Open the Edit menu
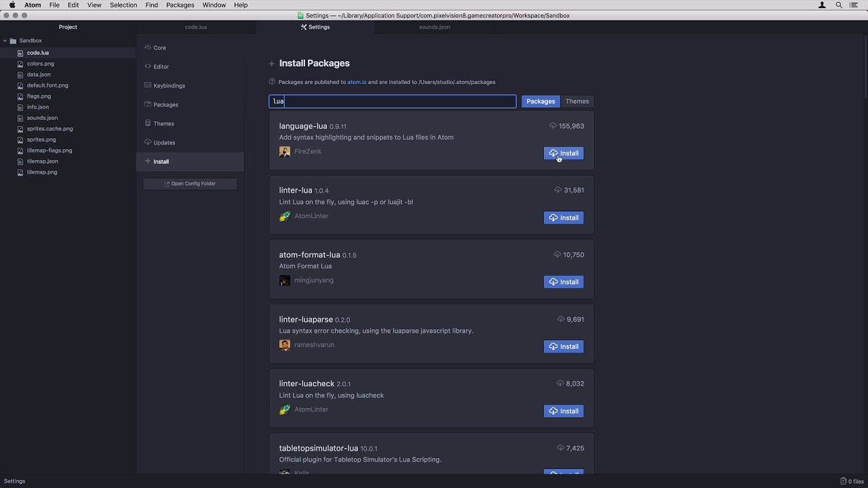Image resolution: width=868 pixels, height=488 pixels. coord(73,5)
